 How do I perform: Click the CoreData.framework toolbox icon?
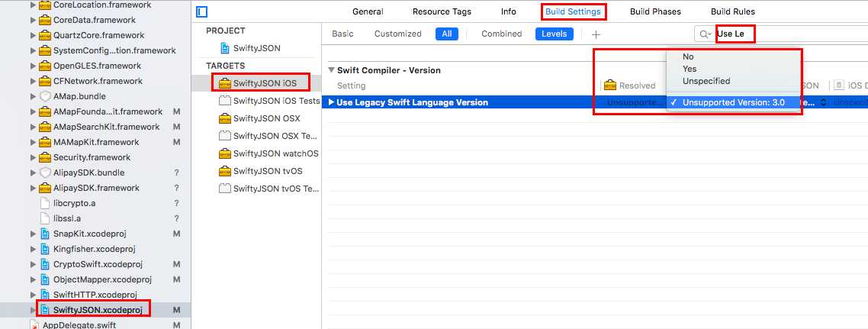point(46,20)
